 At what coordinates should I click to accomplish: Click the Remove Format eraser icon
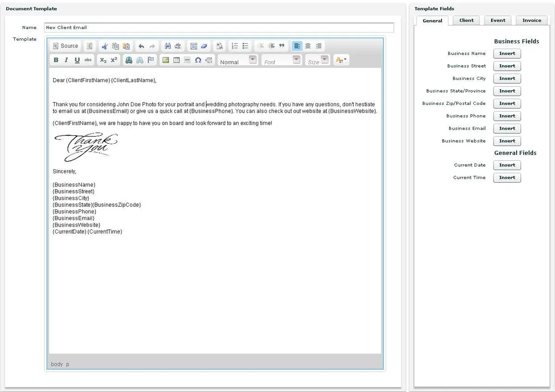click(x=204, y=46)
